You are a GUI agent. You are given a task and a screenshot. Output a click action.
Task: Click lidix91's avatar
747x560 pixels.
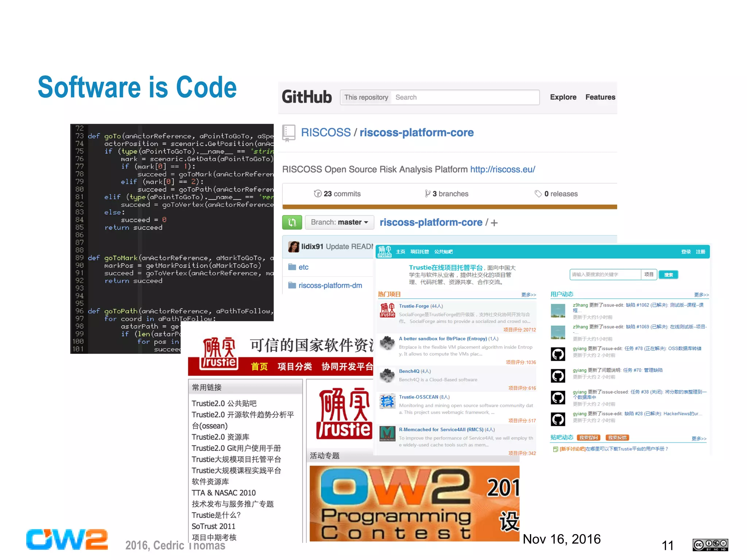pos(293,247)
